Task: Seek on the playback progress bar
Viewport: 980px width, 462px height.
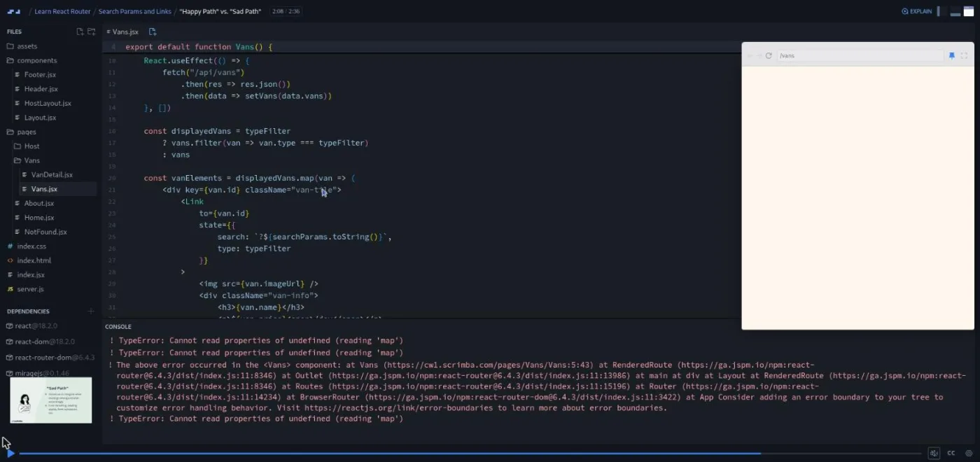Action: (469, 454)
